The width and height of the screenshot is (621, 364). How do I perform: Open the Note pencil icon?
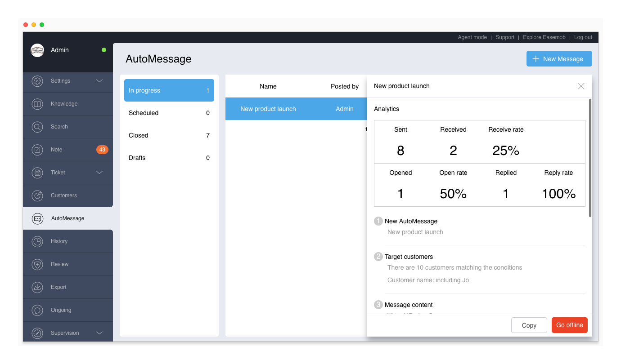pyautogui.click(x=37, y=150)
